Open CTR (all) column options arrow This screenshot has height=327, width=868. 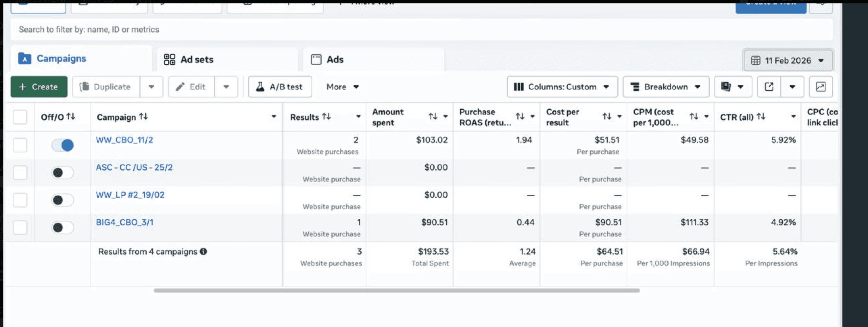pyautogui.click(x=793, y=116)
